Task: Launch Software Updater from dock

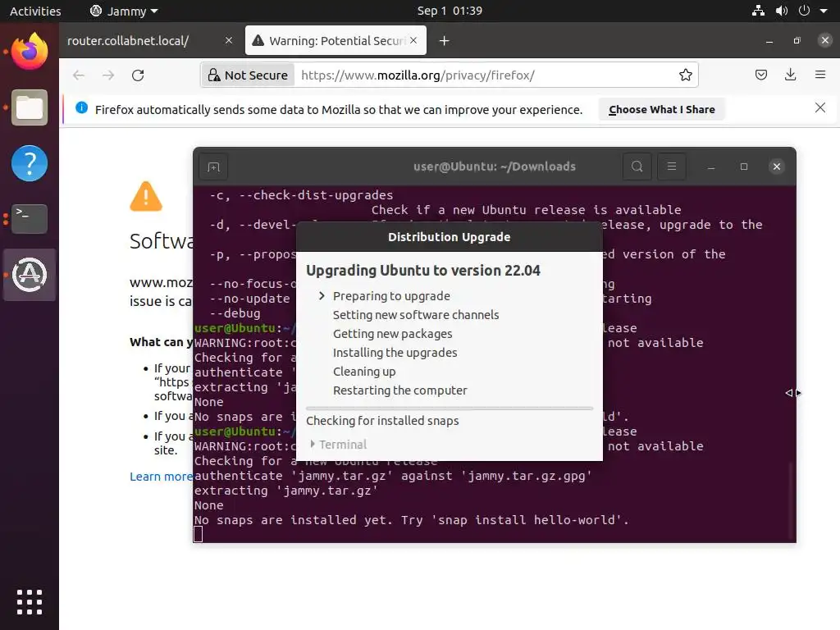Action: pyautogui.click(x=30, y=275)
